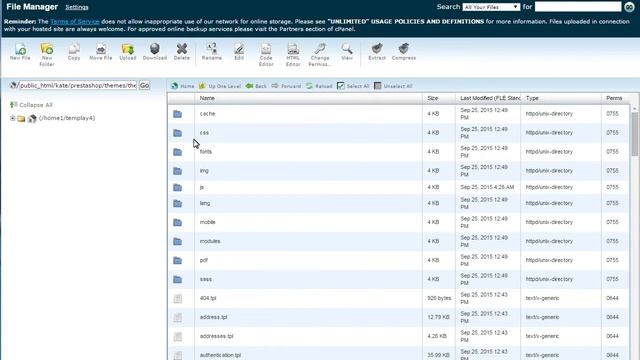Image resolution: width=640 pixels, height=360 pixels.
Task: Select the Compress tool
Action: click(x=404, y=52)
